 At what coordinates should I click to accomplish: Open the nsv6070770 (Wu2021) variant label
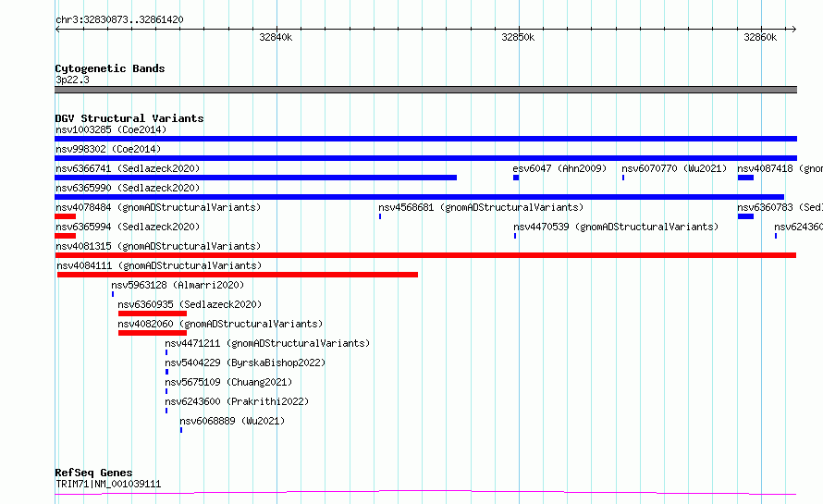click(x=674, y=168)
